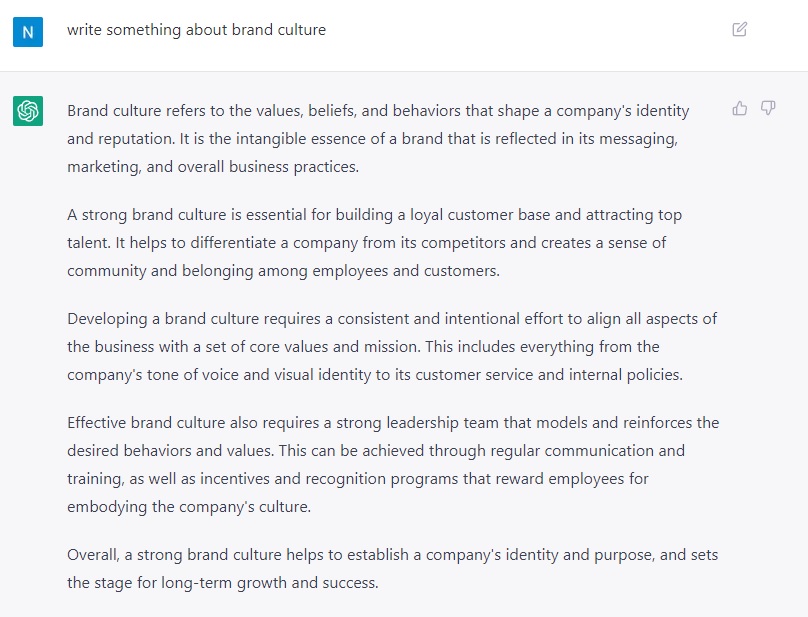Click the paragraph starting 'Brand culture refers'
This screenshot has height=617, width=808.
coord(378,139)
